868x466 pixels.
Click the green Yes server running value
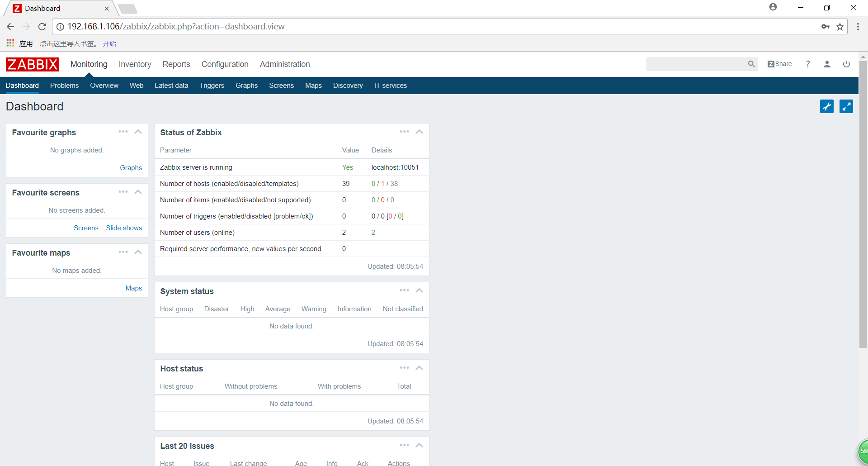click(x=348, y=167)
